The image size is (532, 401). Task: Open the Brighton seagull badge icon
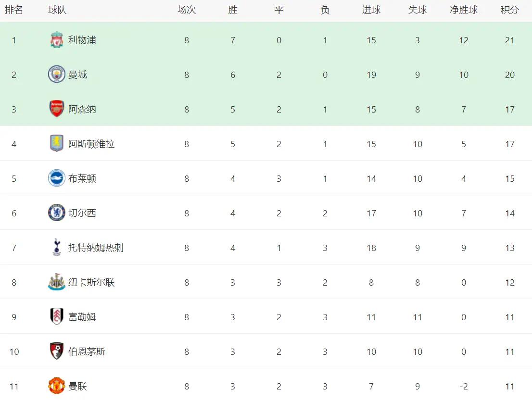tap(57, 178)
